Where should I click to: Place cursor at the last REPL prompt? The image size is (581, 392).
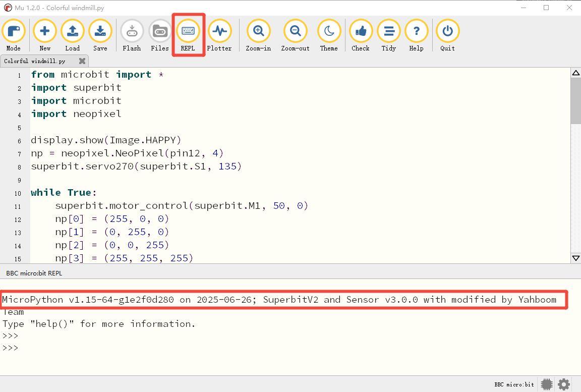point(11,348)
